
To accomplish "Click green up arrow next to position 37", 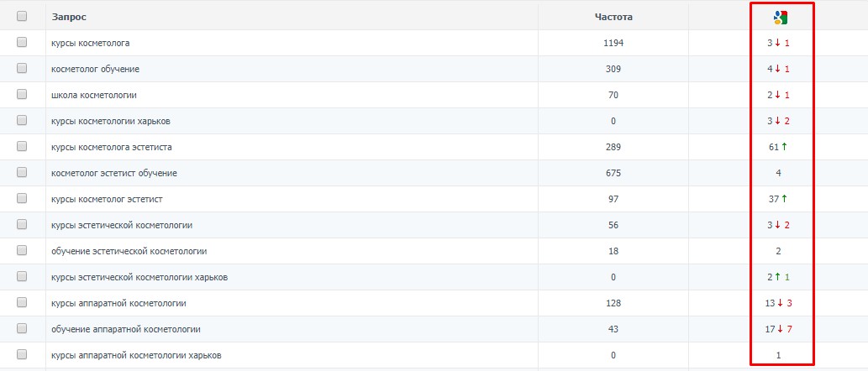I will 786,199.
